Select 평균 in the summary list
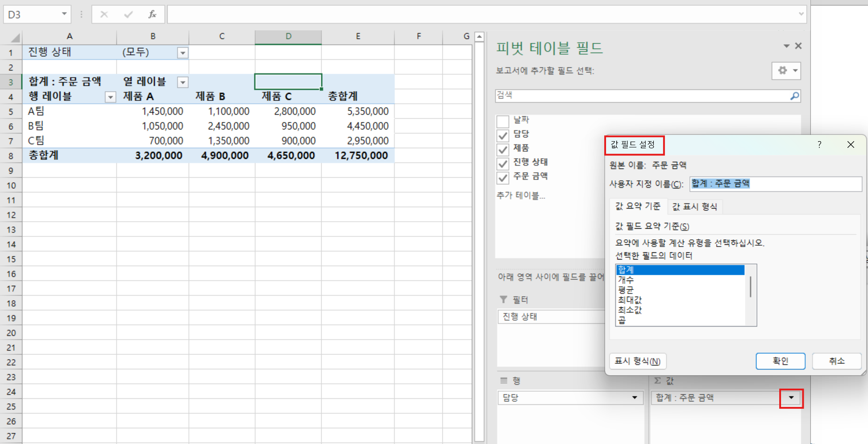 coord(680,289)
